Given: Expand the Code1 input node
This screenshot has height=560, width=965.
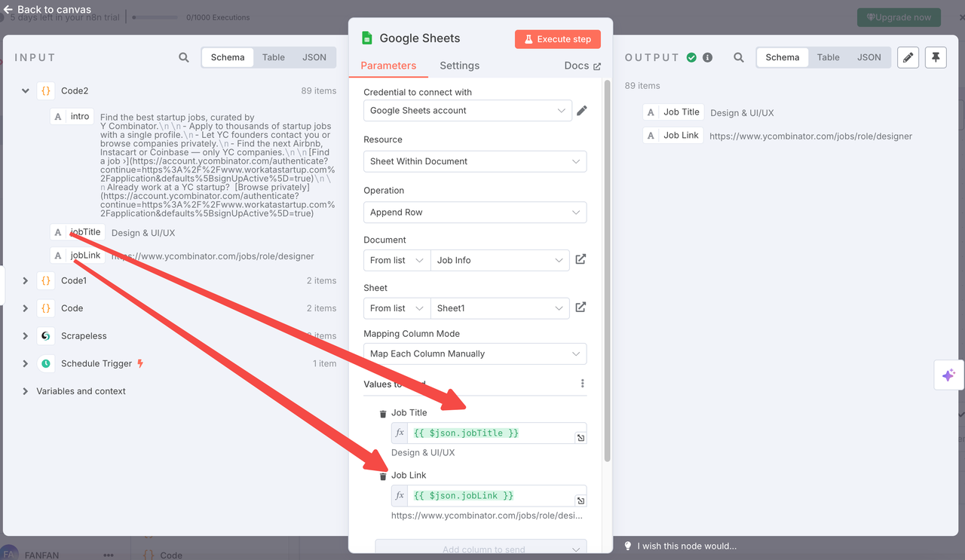Looking at the screenshot, I should [x=25, y=280].
